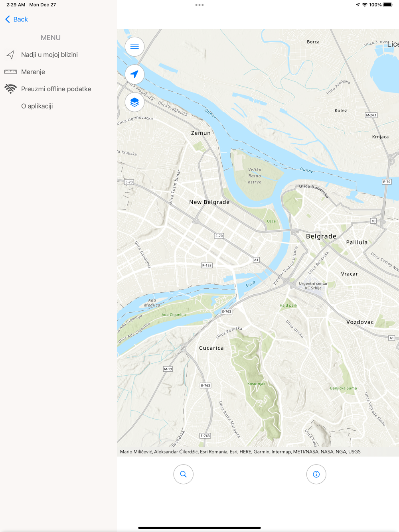Tap the offline wifi icon in menu
This screenshot has height=532, width=399.
[10, 89]
